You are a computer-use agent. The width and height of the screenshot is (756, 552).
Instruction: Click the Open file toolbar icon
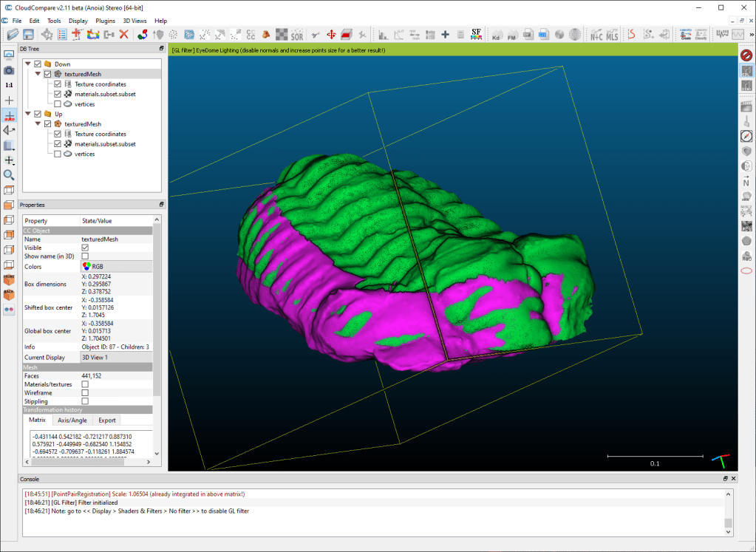pos(13,35)
